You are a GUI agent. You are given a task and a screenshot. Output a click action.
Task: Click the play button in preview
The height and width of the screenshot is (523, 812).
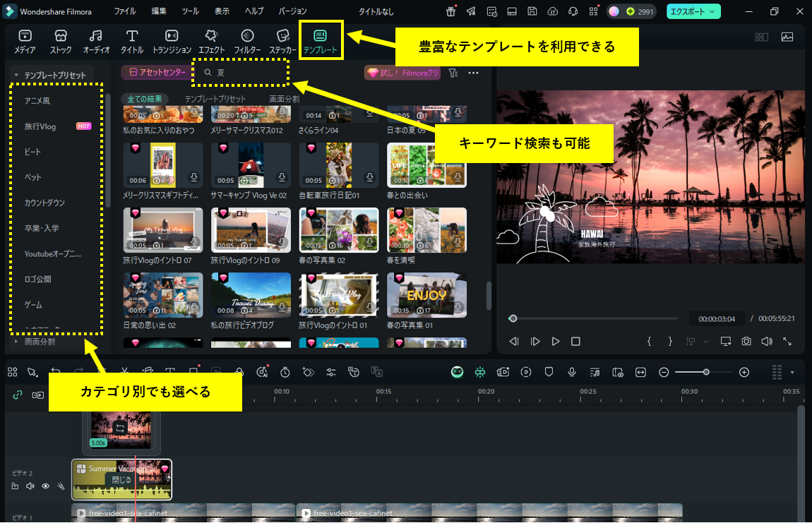[x=555, y=341]
